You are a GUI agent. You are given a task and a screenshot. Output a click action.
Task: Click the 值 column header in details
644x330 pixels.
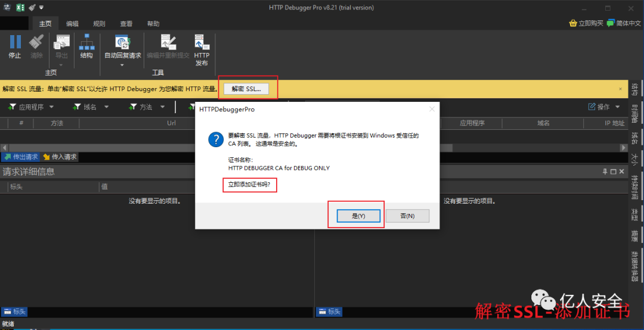(104, 187)
